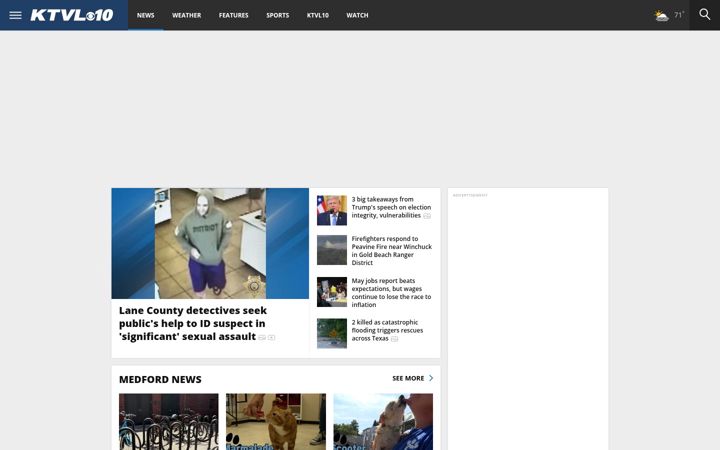Click photo gallery icon beside Lane County headline
Image resolution: width=720 pixels, height=450 pixels.
(x=262, y=338)
